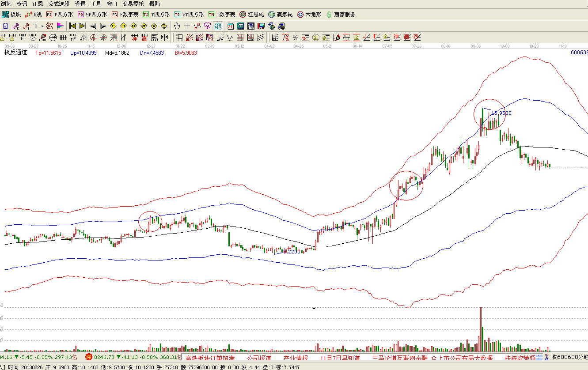Jump to first bar with magenta arrow
Screen dimensions: 588x370
coord(73,26)
